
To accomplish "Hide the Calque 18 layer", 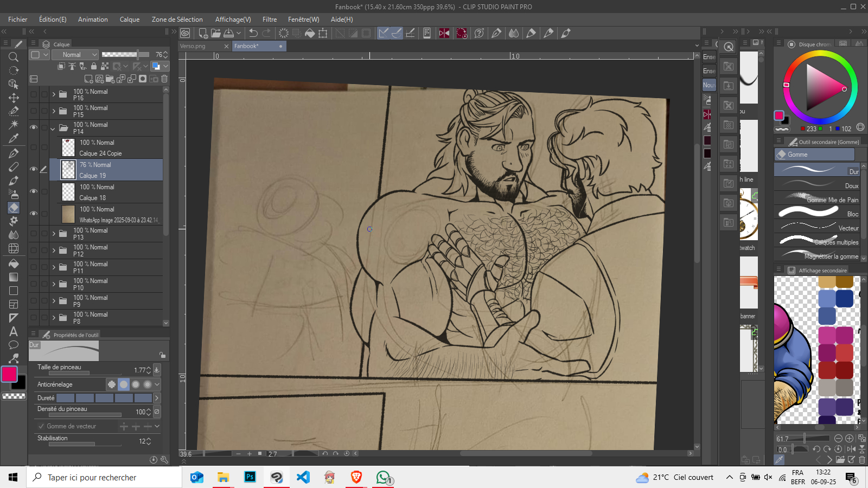I will coord(34,191).
